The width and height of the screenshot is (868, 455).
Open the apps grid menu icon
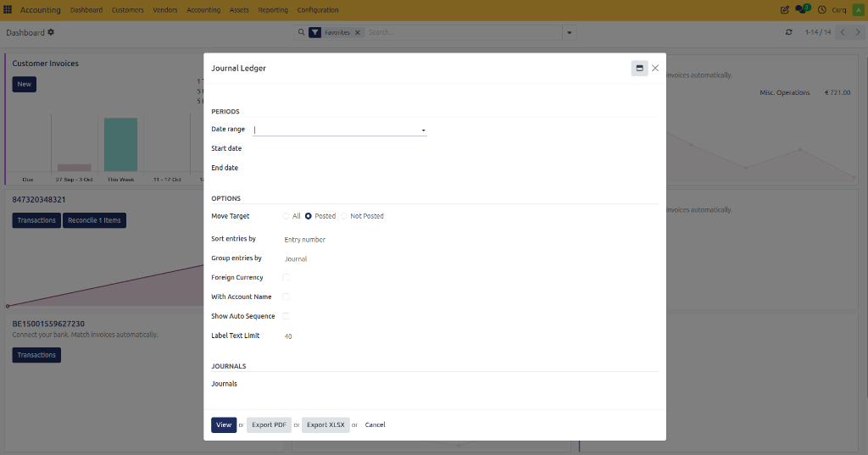point(8,9)
